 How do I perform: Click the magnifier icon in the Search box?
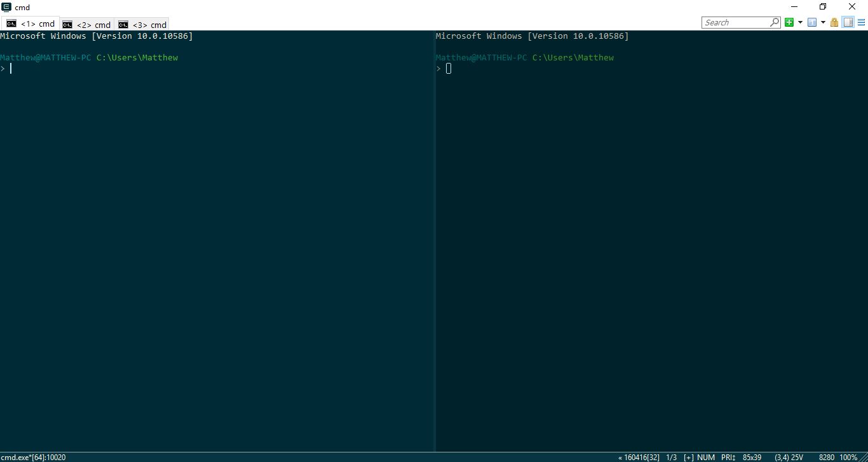[775, 22]
